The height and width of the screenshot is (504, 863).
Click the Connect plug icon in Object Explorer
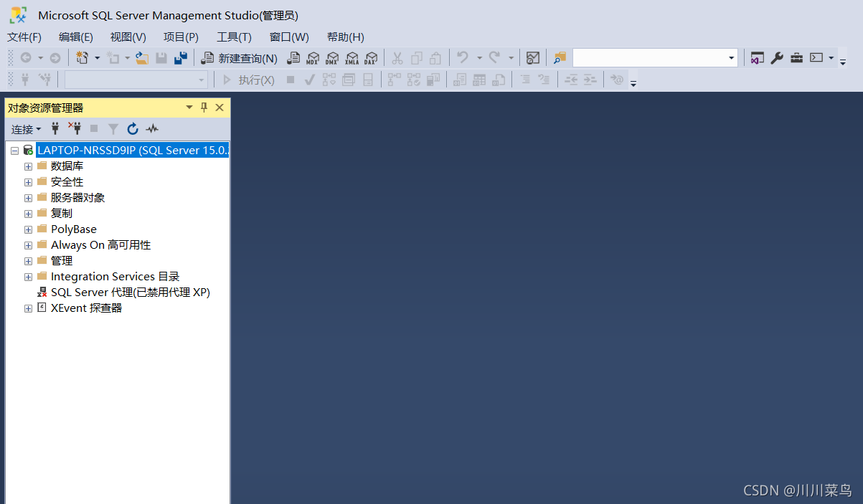tap(55, 129)
